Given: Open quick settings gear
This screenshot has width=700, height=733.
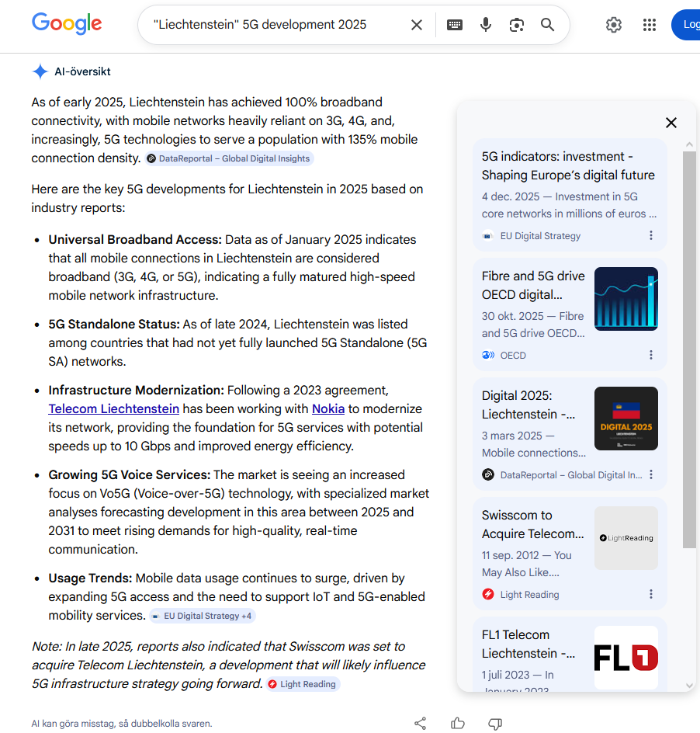Looking at the screenshot, I should point(614,25).
